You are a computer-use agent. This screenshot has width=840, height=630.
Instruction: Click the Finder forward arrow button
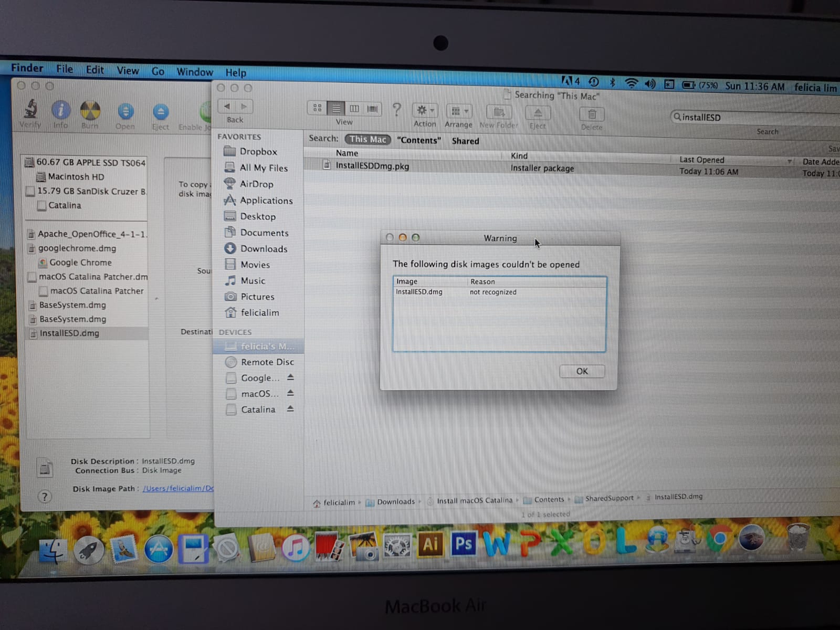(244, 107)
